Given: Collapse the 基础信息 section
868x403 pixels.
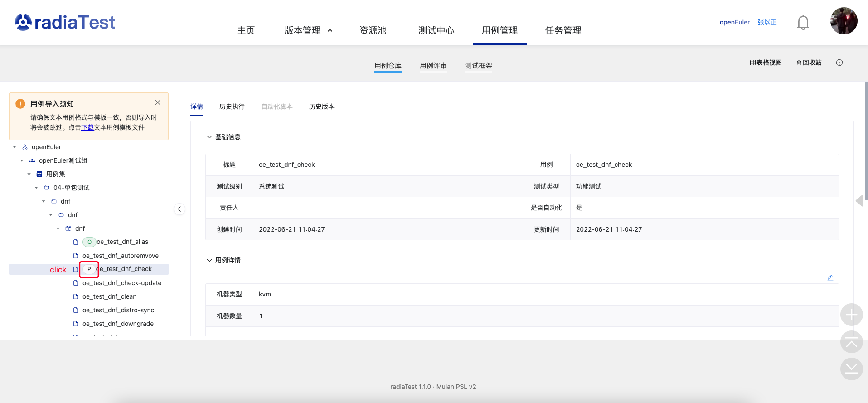Looking at the screenshot, I should 209,137.
